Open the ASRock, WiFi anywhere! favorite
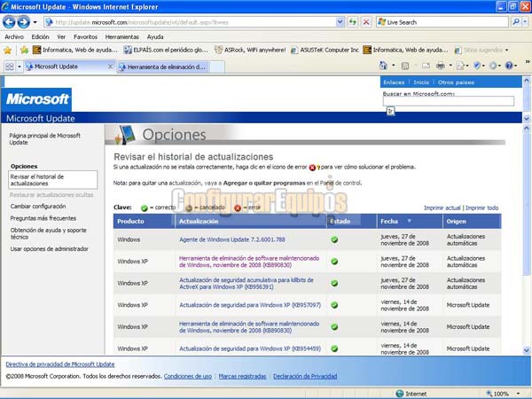Screen dimensions: 532x399 coord(250,50)
